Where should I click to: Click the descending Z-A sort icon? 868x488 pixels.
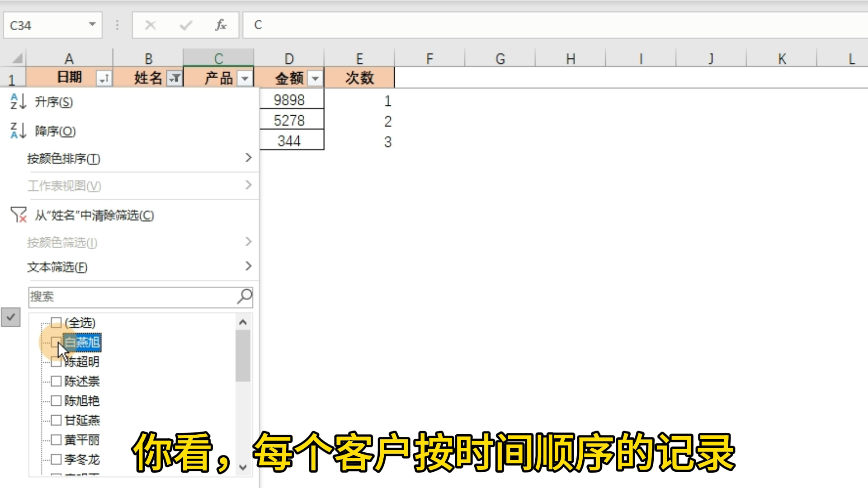click(x=17, y=131)
